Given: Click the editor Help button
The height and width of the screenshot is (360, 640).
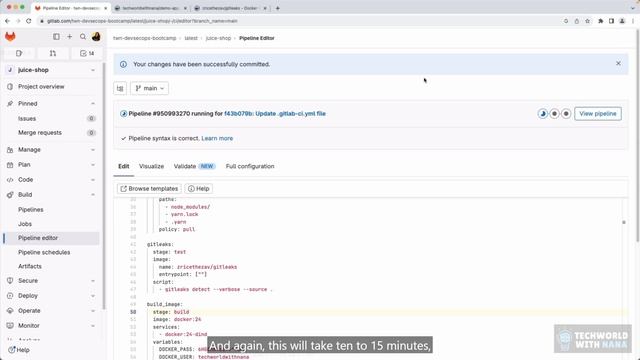Looking at the screenshot, I should click(x=199, y=189).
